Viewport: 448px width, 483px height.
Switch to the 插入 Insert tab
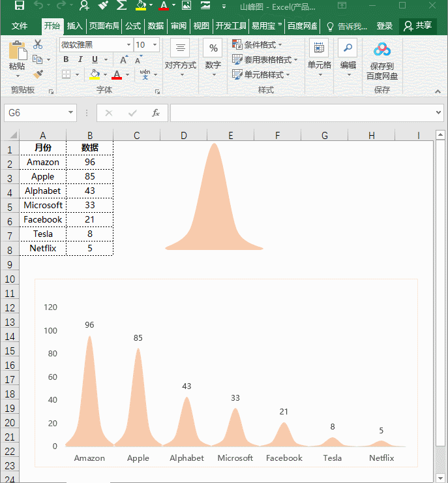point(75,26)
